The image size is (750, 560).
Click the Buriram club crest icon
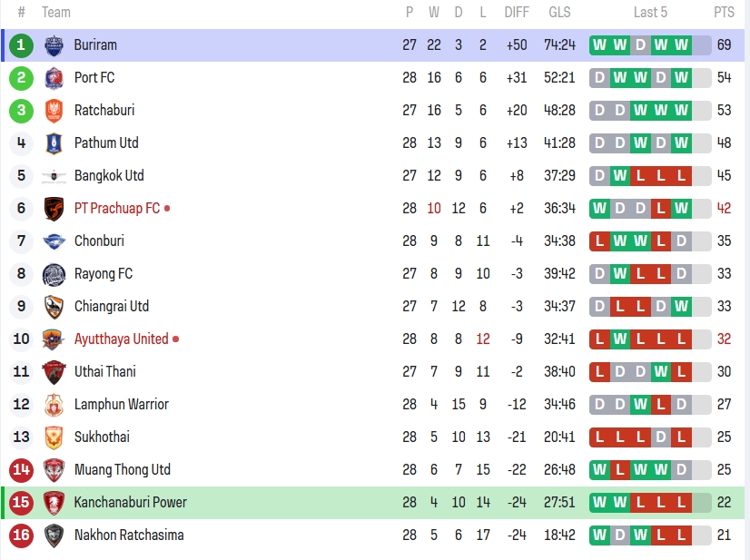pos(54,44)
